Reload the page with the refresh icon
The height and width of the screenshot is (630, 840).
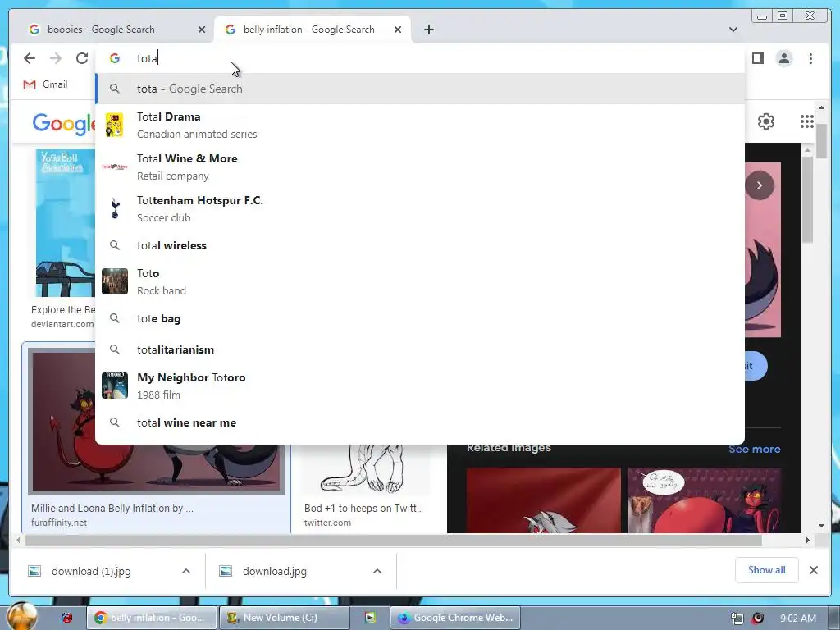82,58
